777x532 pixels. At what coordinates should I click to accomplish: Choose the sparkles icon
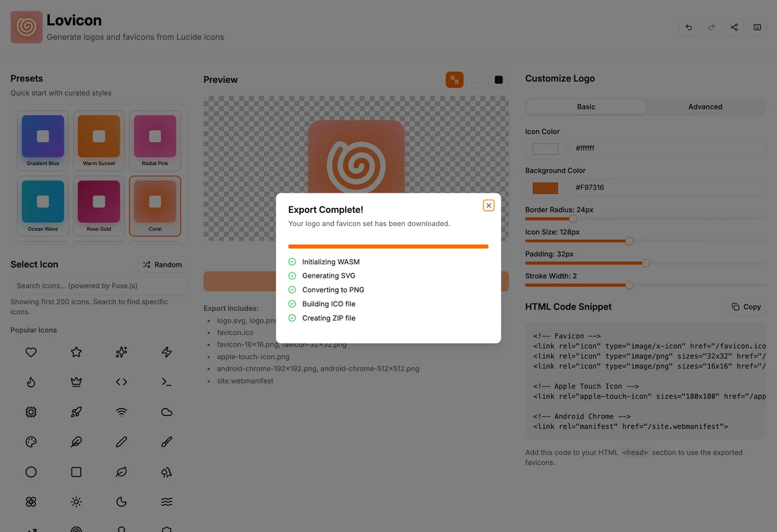121,352
